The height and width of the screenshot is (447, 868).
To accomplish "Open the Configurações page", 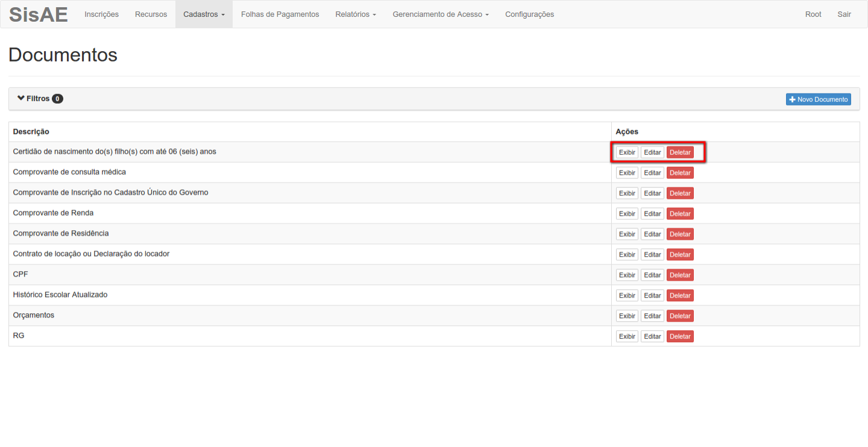I will (x=529, y=14).
